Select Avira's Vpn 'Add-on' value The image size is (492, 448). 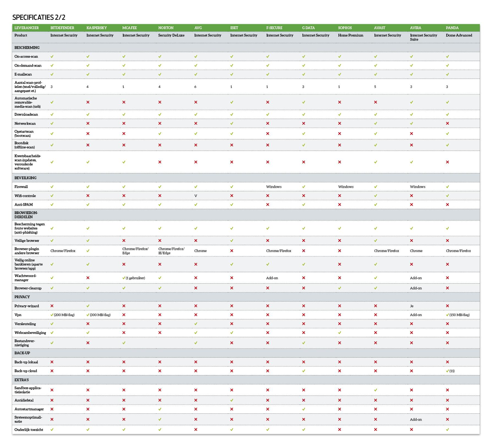tap(416, 315)
